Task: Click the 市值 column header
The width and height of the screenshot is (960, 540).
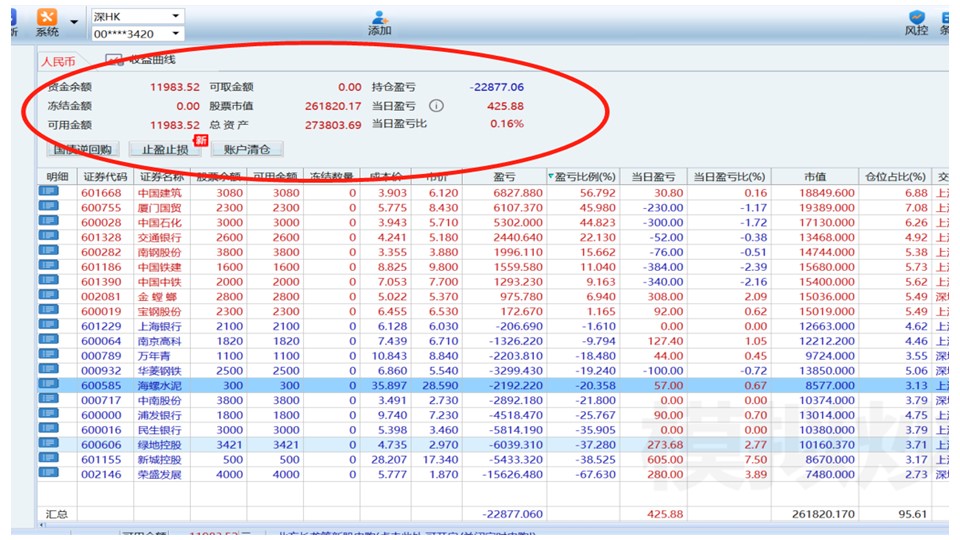Action: coord(815,177)
